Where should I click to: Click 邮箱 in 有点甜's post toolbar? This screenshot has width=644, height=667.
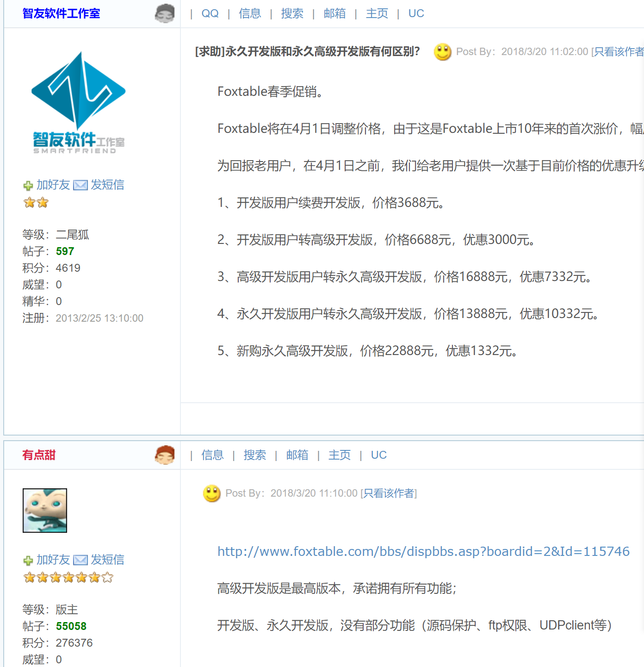click(297, 455)
